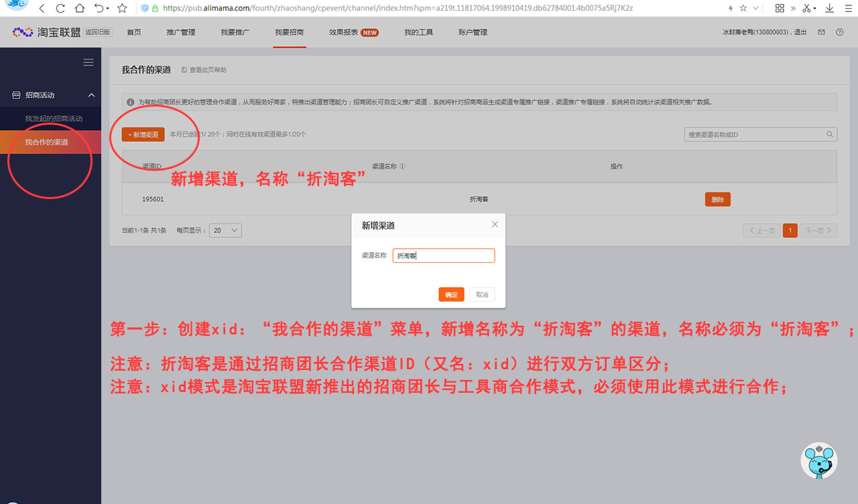Image resolution: width=858 pixels, height=504 pixels.
Task: Click the browser refresh icon
Action: (x=60, y=9)
